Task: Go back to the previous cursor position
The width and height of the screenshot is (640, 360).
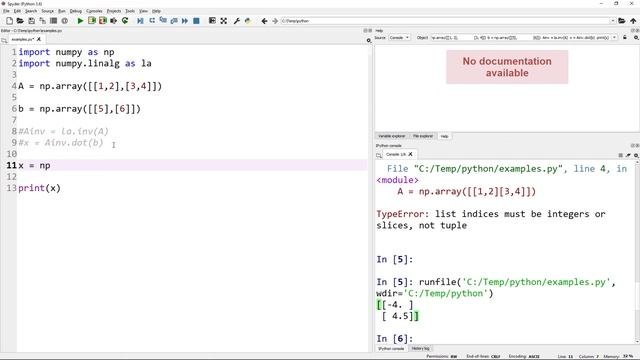Action: tap(264, 20)
